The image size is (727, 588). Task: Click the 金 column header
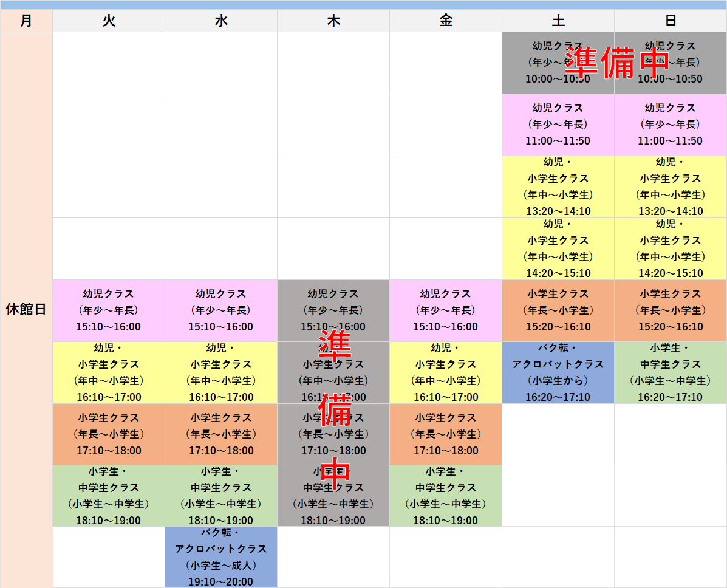[x=446, y=21]
